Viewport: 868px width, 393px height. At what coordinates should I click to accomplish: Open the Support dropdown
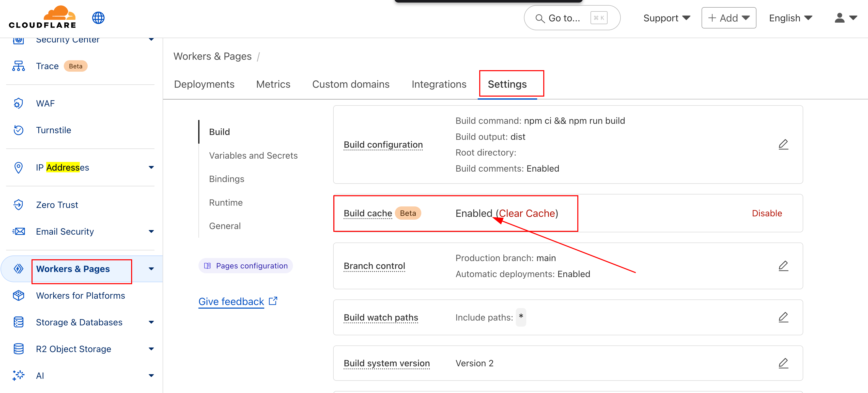coord(666,18)
